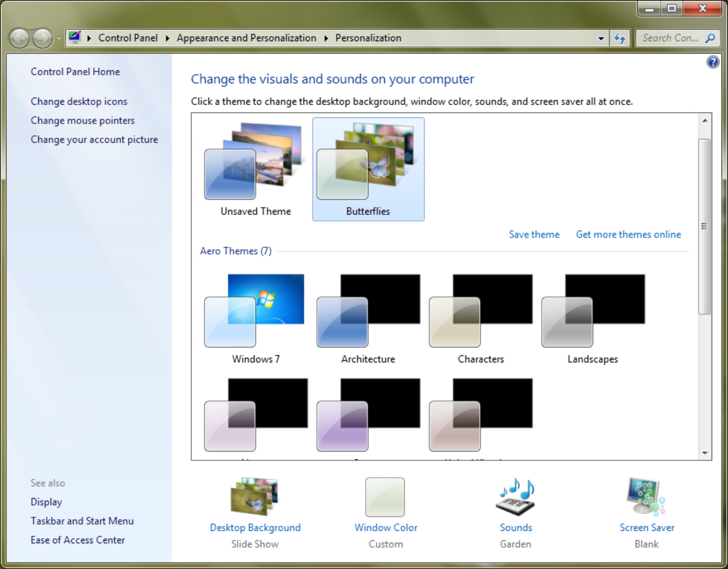Click Get more themes online link

[628, 234]
